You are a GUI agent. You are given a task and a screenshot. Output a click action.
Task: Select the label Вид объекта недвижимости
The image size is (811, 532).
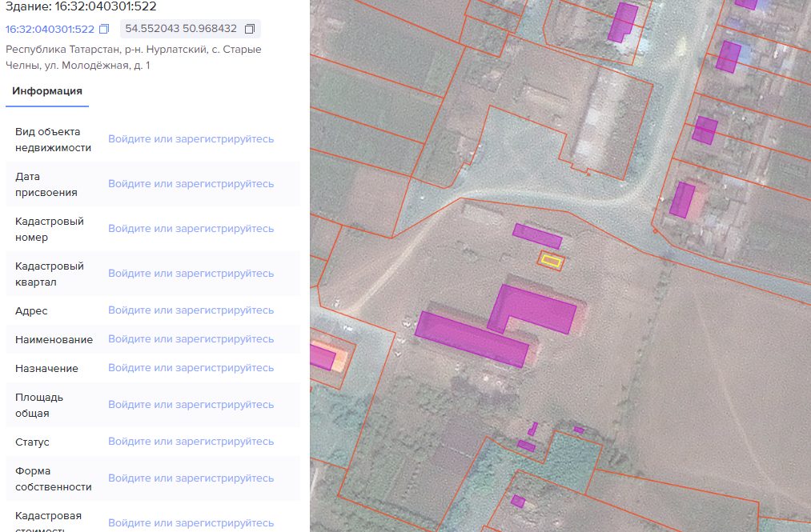[54, 139]
